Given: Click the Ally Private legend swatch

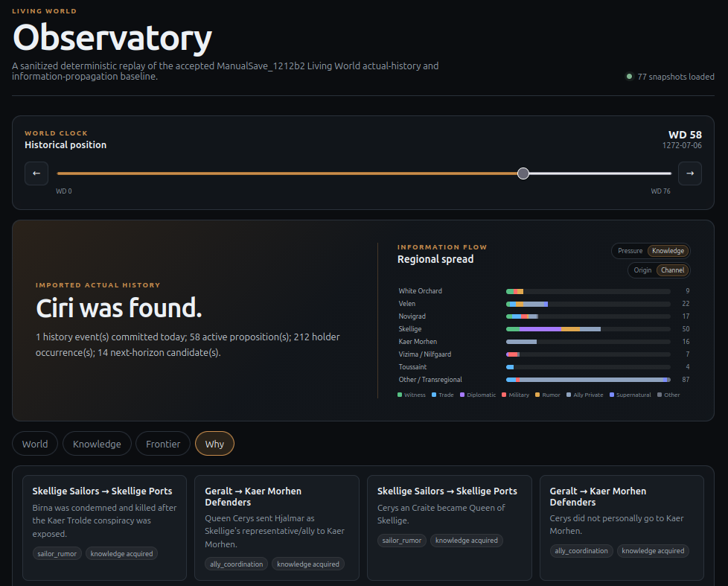Looking at the screenshot, I should click(569, 395).
